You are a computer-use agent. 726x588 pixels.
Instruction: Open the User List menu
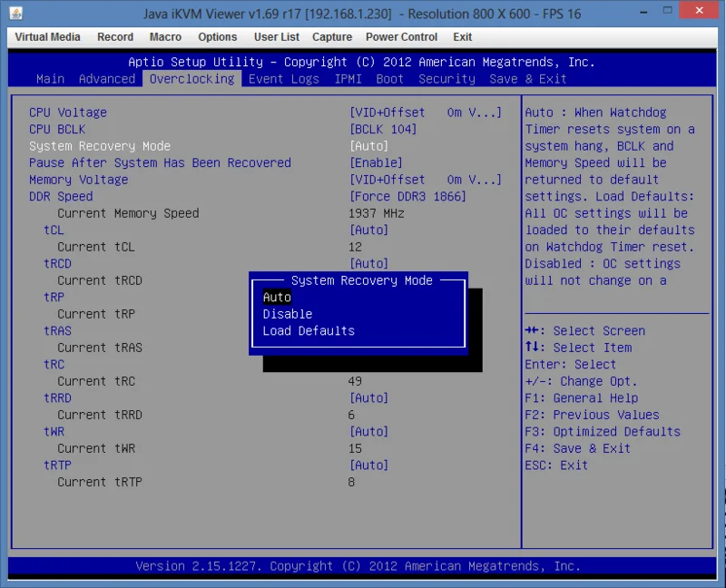[277, 37]
